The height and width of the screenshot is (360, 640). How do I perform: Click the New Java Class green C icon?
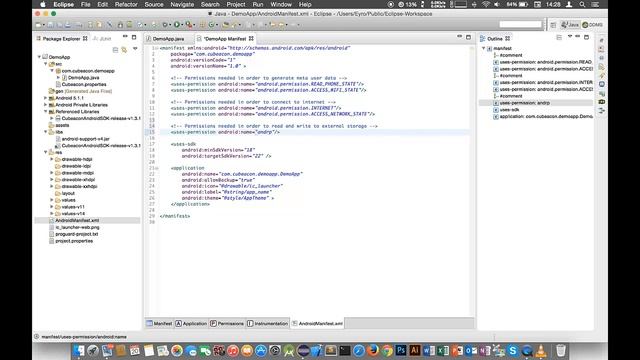click(x=211, y=24)
